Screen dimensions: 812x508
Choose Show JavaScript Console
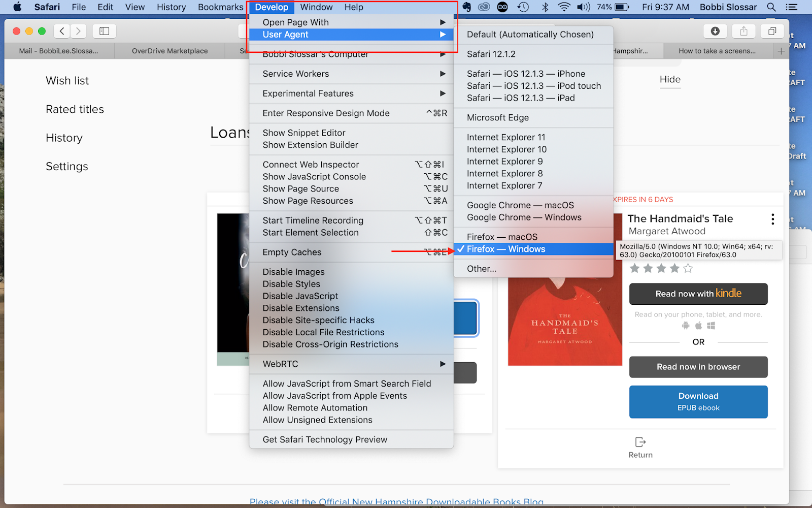tap(351, 177)
